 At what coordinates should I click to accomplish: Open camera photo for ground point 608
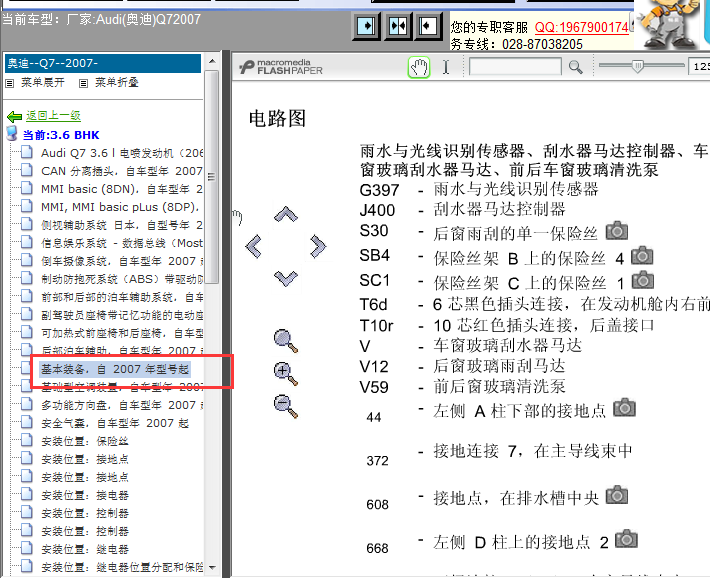coord(617,495)
